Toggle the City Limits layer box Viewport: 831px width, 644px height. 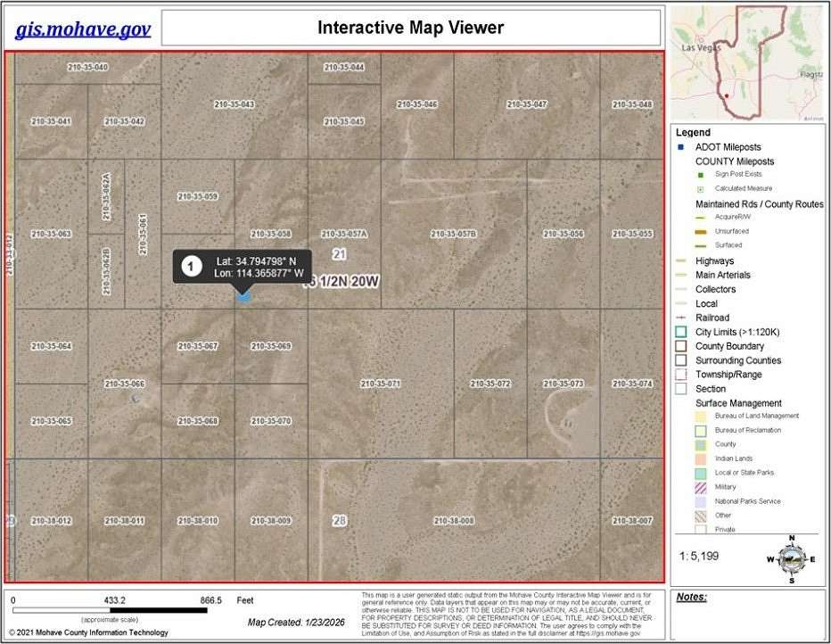click(681, 331)
